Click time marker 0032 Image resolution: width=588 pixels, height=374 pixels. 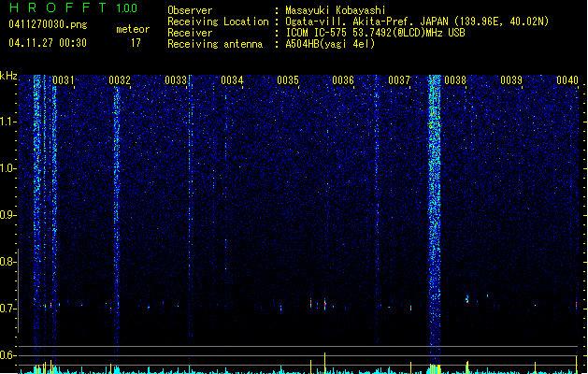click(120, 80)
